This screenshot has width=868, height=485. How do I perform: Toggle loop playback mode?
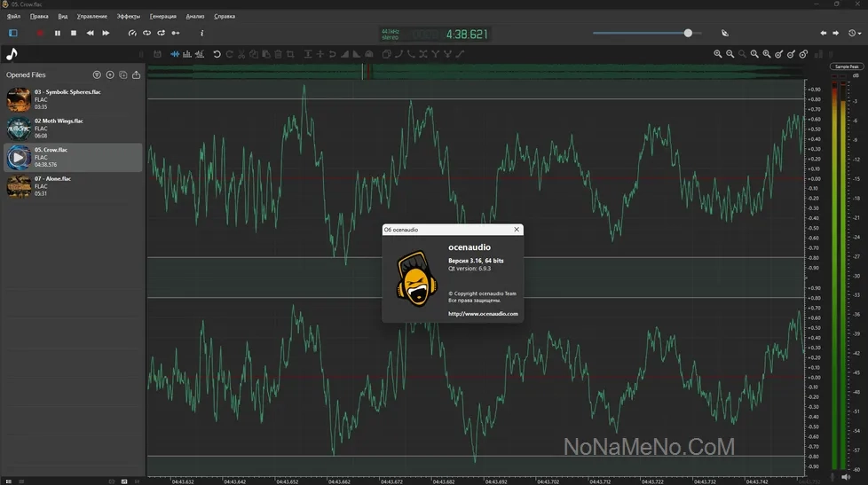pyautogui.click(x=146, y=33)
